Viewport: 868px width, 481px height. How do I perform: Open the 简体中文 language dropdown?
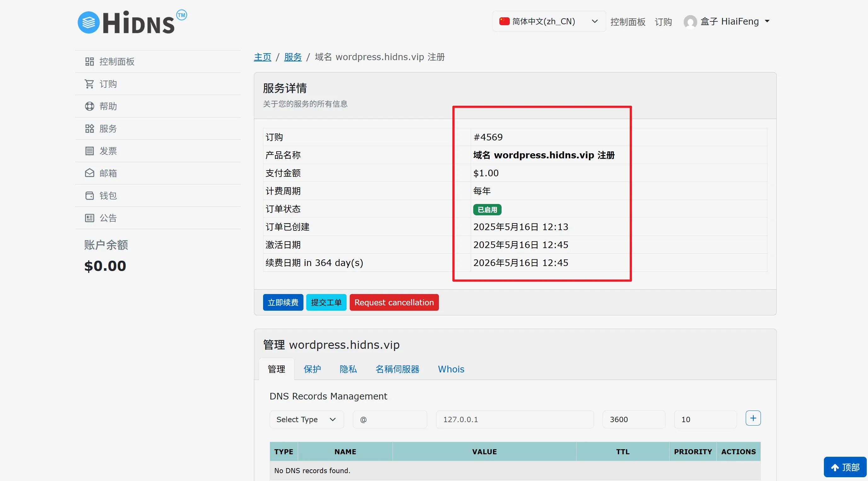point(549,21)
